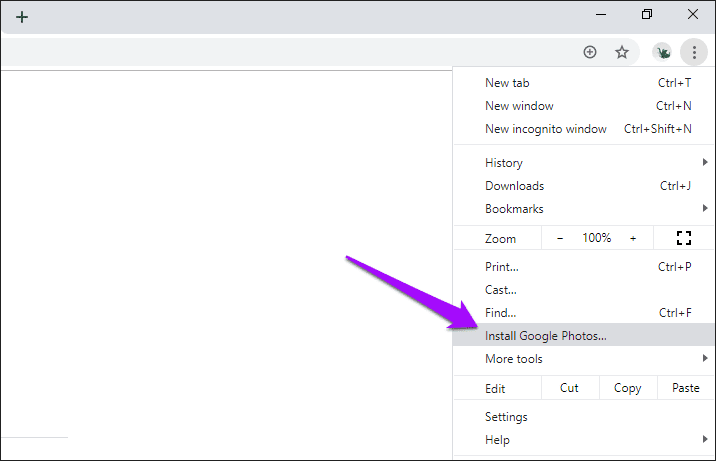Viewport: 716px width, 461px height.
Task: Minimize the Chrome window
Action: [x=601, y=15]
